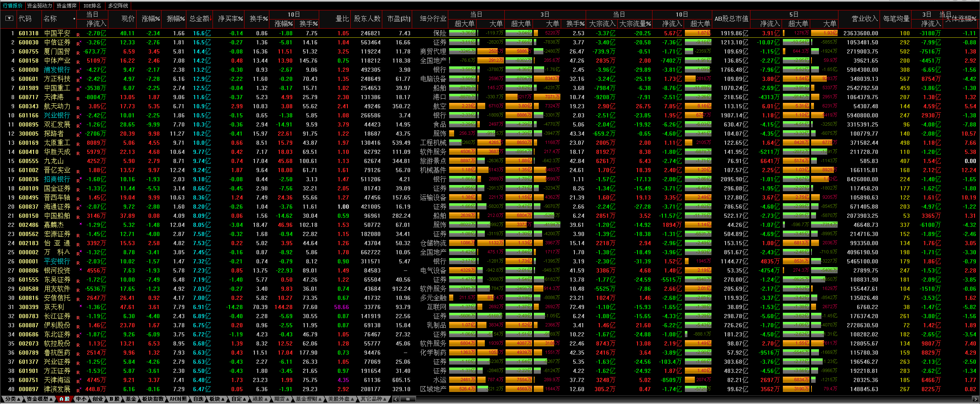
Task: Click the 现价 column header
Action: [x=128, y=19]
